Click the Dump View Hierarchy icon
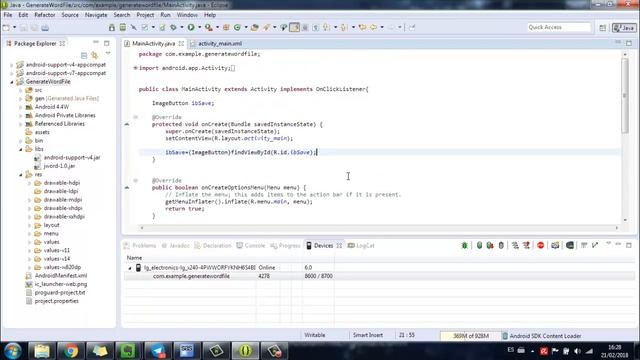 pos(570,245)
